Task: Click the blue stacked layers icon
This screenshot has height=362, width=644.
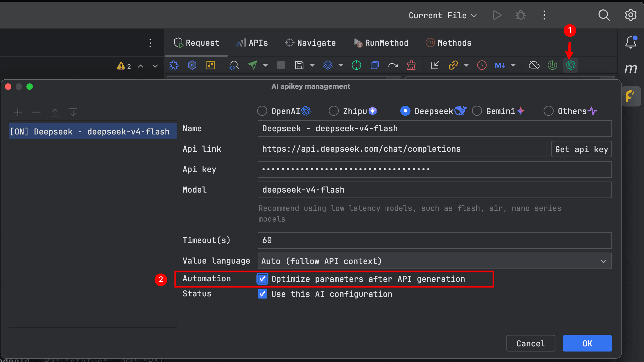Action: (328, 65)
